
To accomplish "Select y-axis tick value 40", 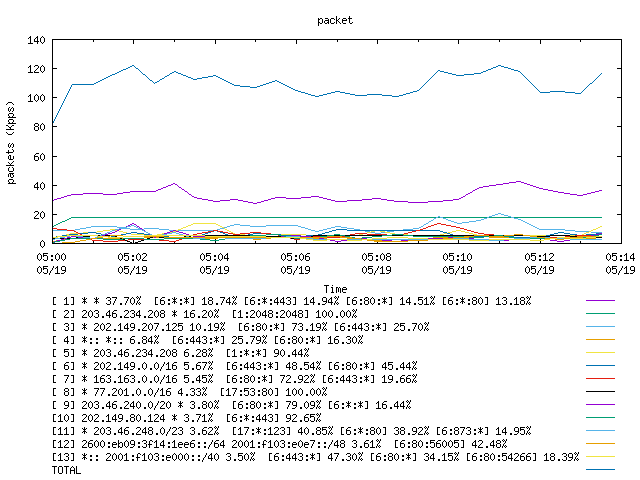I will (39, 186).
